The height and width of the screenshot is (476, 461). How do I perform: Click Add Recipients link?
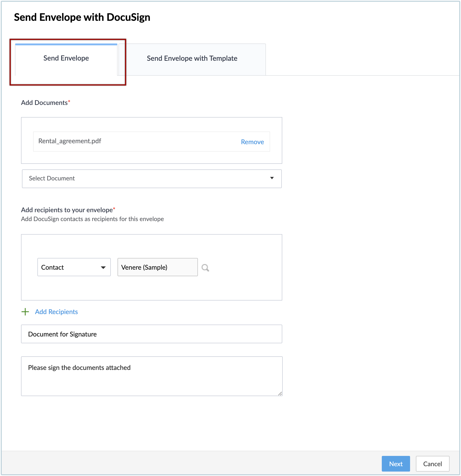[56, 311]
